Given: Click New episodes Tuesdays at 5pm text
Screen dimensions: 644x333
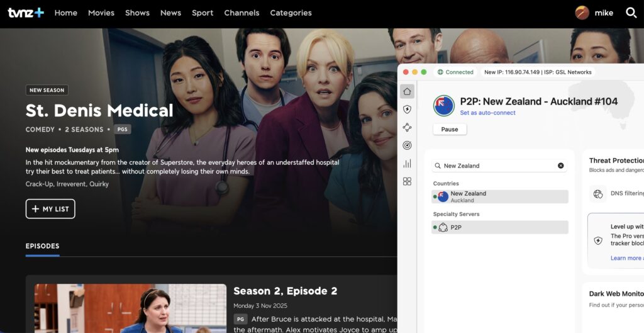Looking at the screenshot, I should click(72, 150).
